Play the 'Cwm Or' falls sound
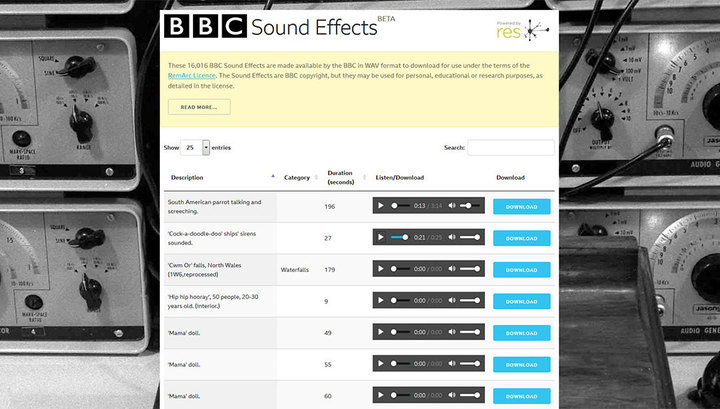 coord(381,269)
